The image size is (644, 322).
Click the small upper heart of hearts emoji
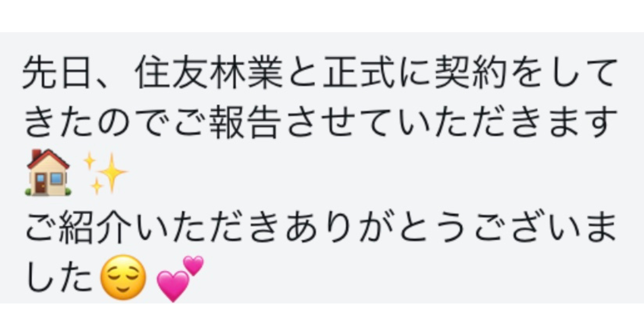194,266
